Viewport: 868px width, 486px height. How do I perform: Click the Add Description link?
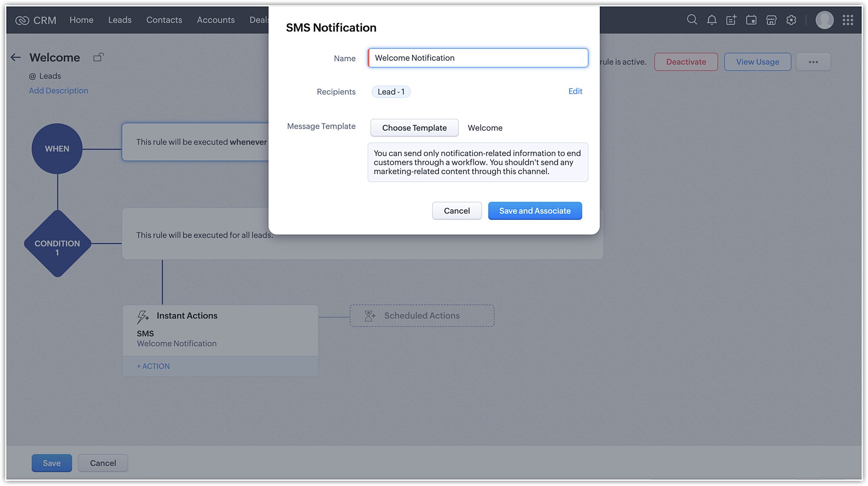[x=59, y=91]
